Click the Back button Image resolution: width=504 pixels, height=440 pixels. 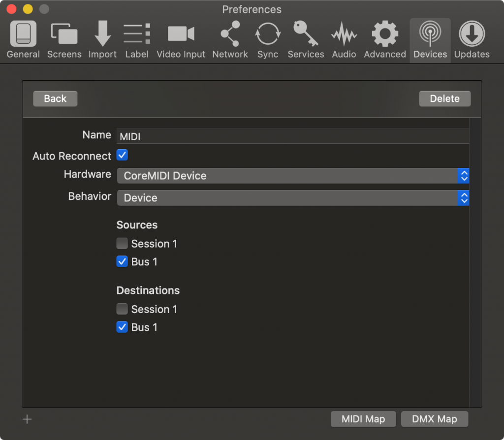[x=55, y=98]
